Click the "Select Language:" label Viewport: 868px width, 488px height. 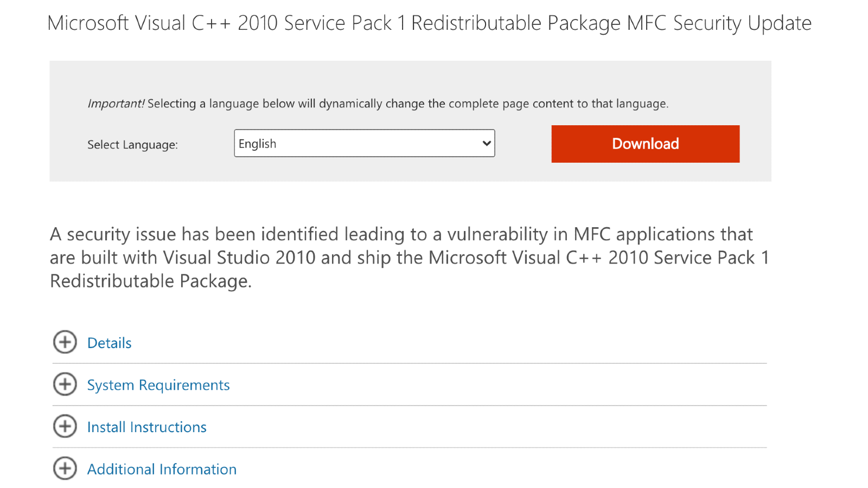tap(132, 145)
